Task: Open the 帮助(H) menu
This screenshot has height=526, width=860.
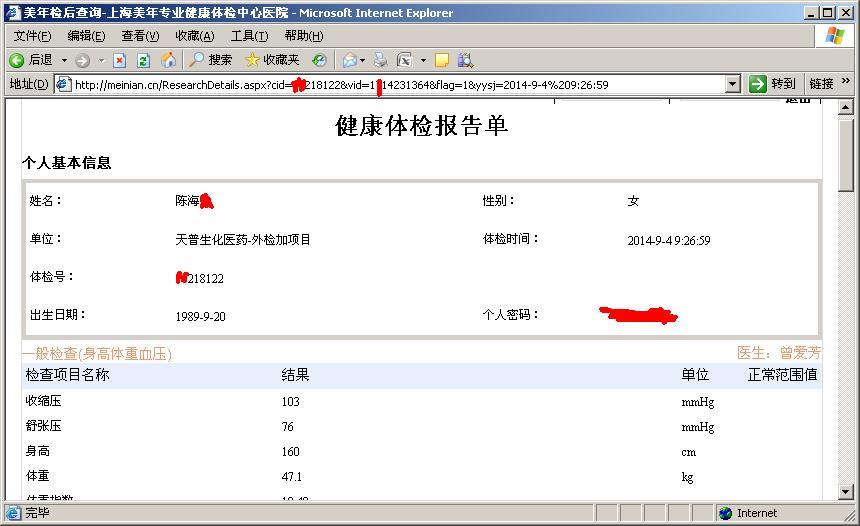Action: pos(304,36)
